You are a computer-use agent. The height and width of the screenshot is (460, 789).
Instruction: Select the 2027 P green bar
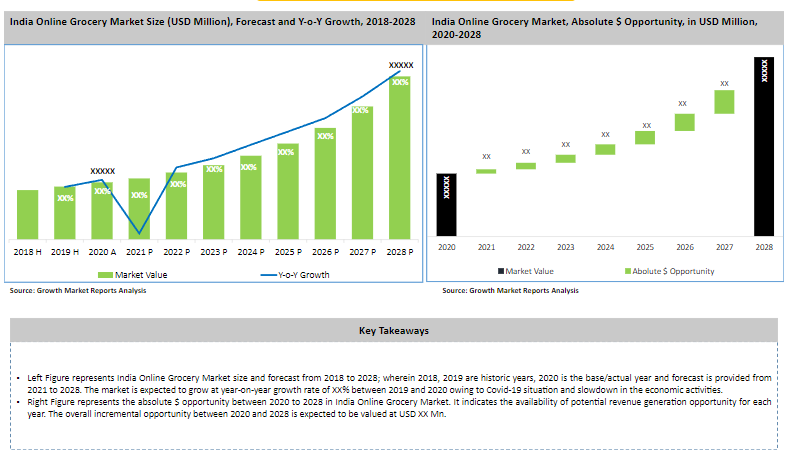click(x=362, y=173)
